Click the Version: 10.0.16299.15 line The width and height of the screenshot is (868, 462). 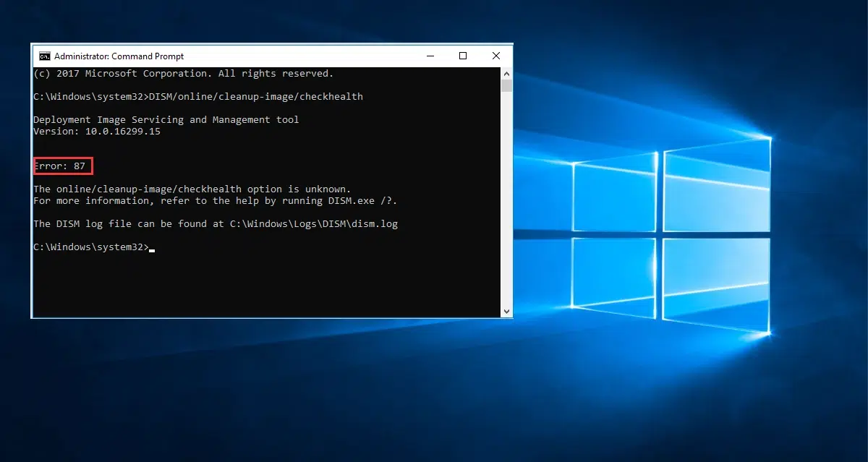(x=97, y=131)
